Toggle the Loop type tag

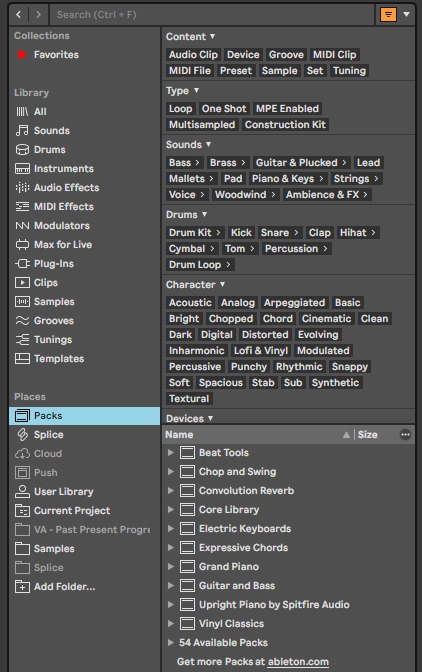pyautogui.click(x=180, y=109)
